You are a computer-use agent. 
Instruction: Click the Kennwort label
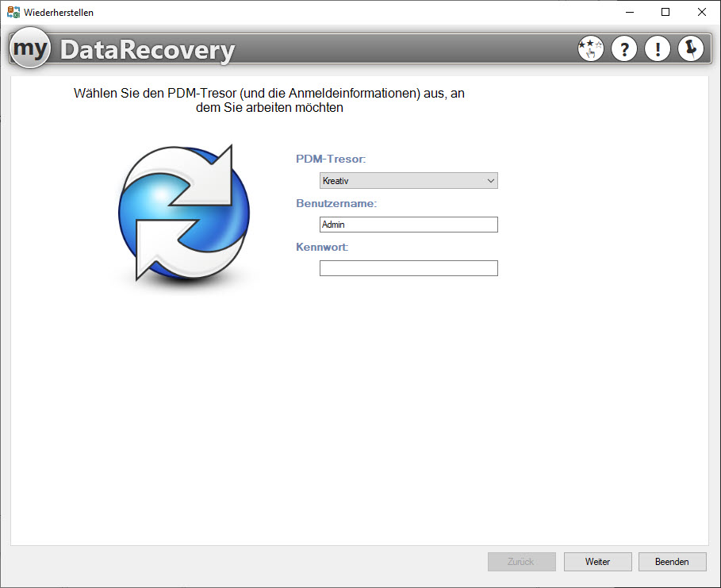pos(322,247)
